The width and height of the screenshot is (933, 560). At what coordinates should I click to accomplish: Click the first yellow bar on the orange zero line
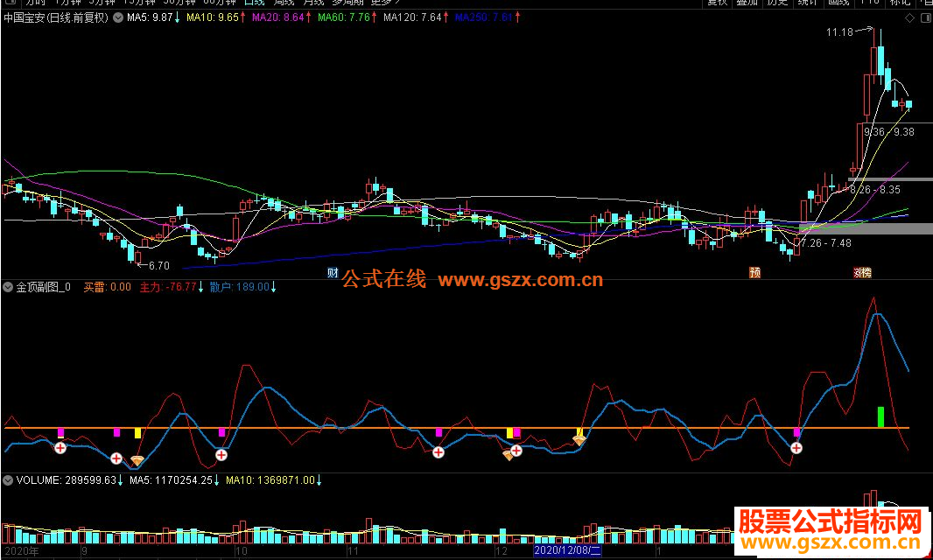pos(138,432)
